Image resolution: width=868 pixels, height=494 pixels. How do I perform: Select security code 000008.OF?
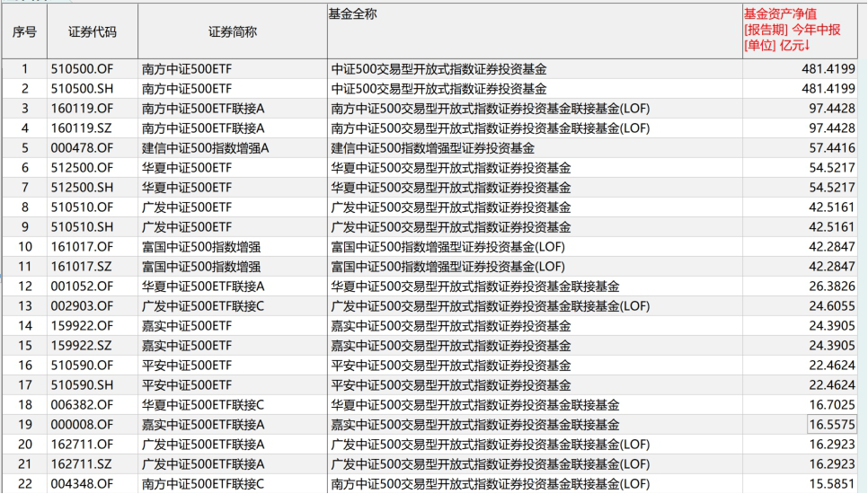(82, 425)
